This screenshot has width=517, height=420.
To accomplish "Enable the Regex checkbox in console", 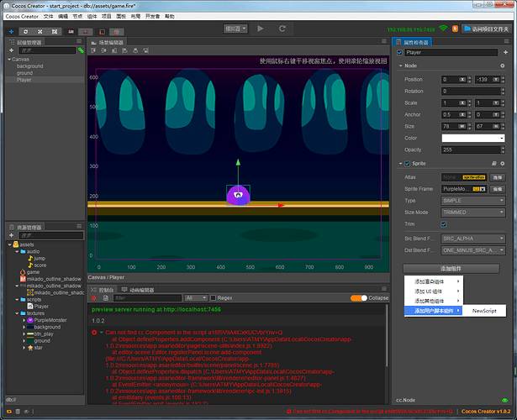I will click(x=213, y=298).
